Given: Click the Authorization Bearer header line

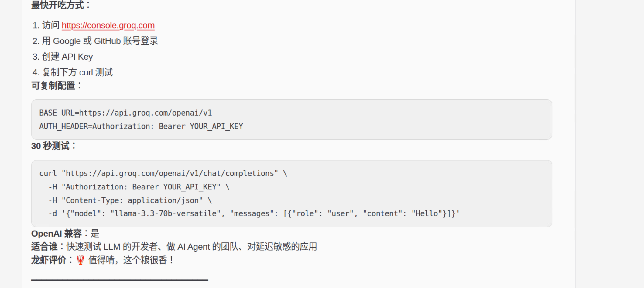Looking at the screenshot, I should pos(139,187).
